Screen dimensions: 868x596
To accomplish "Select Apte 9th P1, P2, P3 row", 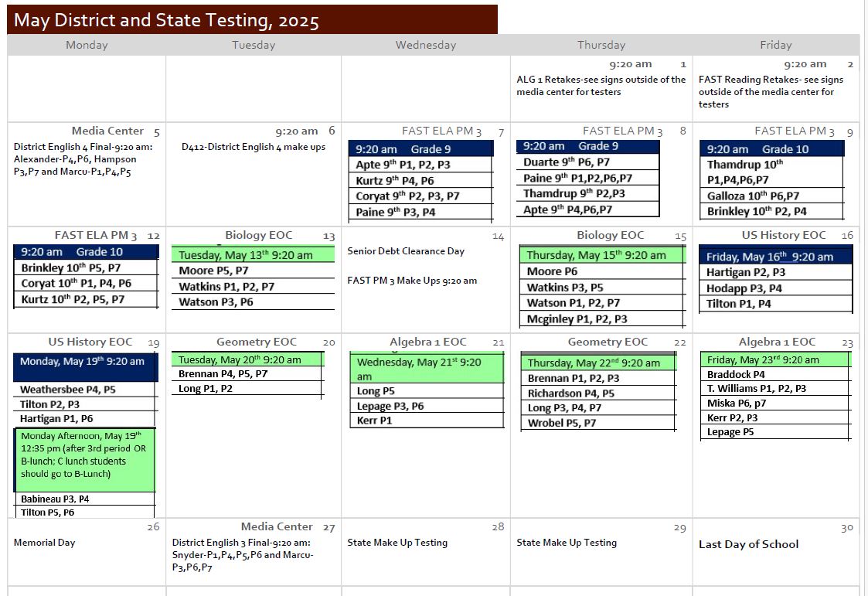I will click(420, 165).
